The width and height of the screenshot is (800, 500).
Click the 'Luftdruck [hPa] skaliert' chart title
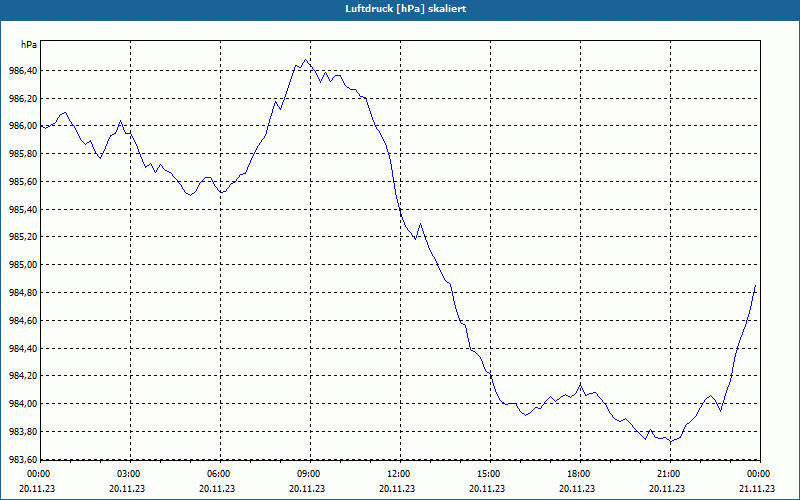point(406,9)
